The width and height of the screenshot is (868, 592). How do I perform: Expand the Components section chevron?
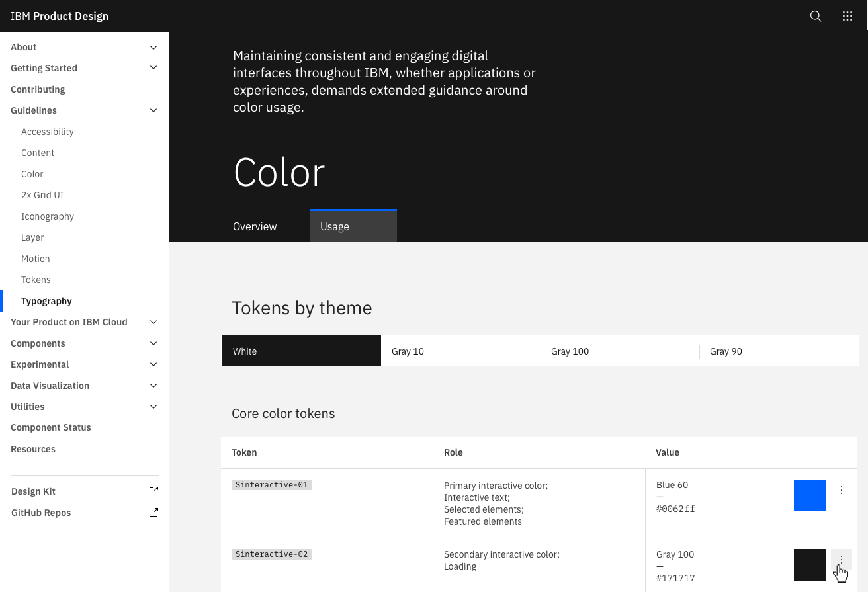153,343
